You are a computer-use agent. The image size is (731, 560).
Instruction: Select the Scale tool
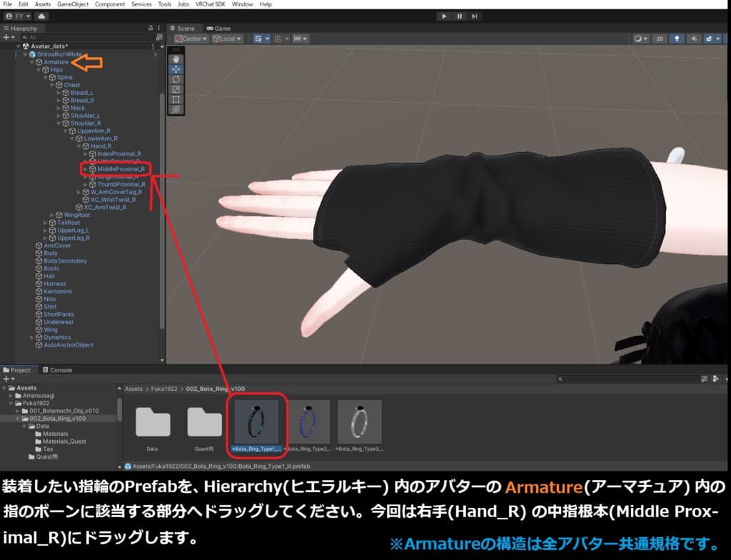(176, 89)
